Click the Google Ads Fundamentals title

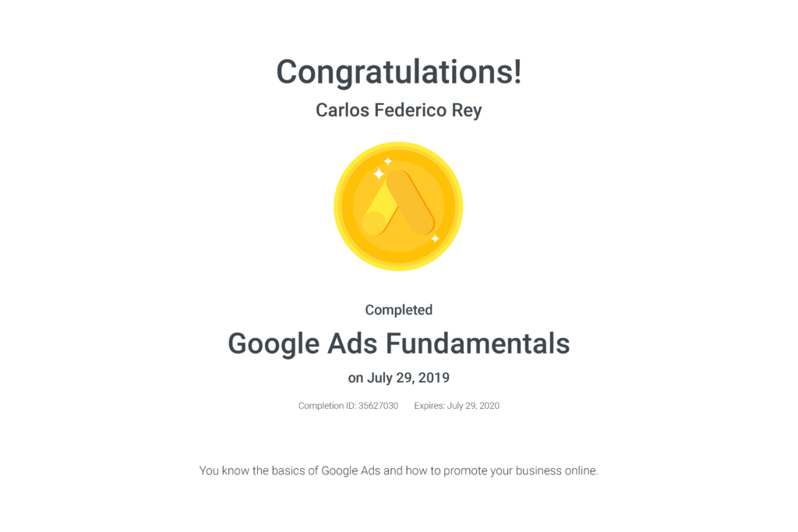[398, 344]
